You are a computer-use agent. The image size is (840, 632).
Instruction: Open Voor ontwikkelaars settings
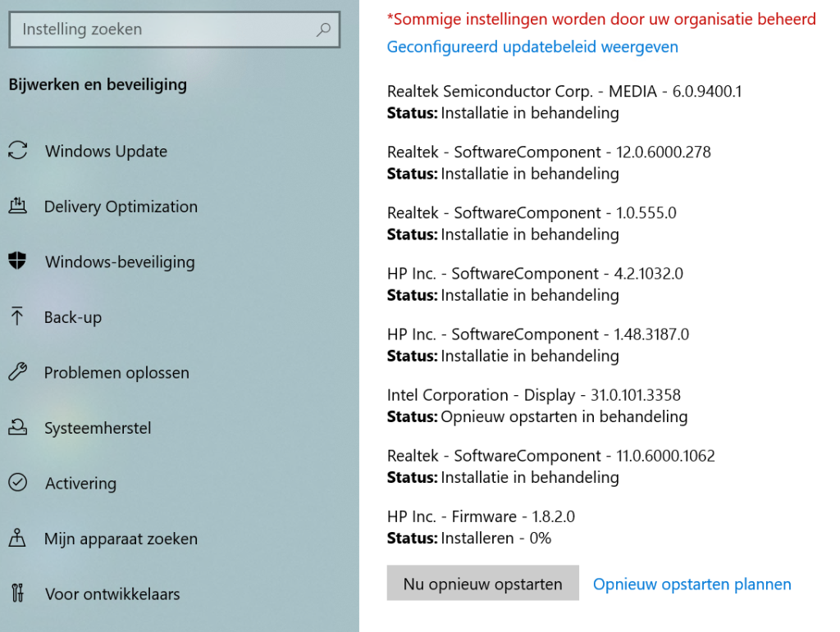coord(112,594)
